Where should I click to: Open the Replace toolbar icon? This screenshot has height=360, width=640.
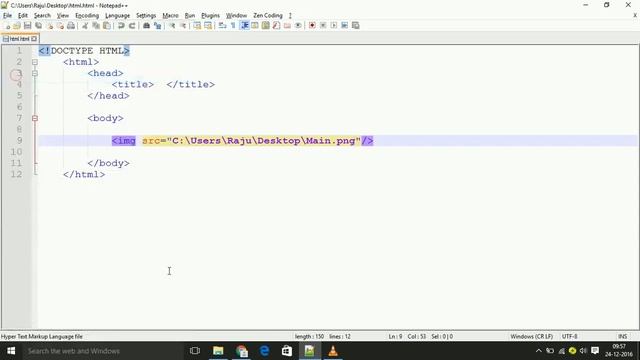[157, 25]
